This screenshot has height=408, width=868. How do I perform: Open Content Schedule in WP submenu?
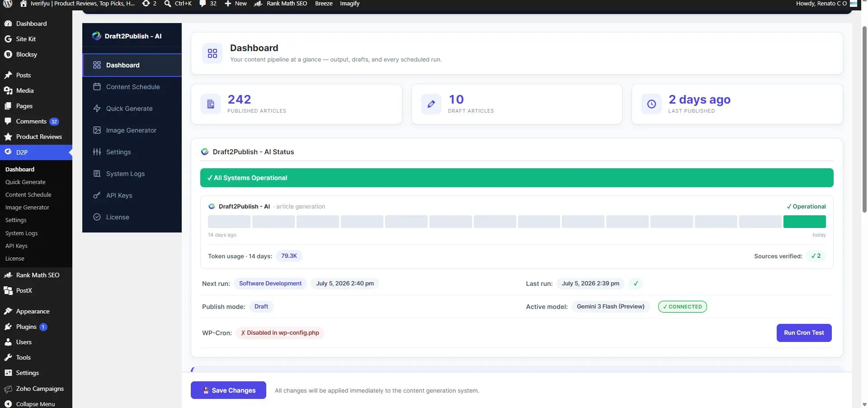point(28,195)
